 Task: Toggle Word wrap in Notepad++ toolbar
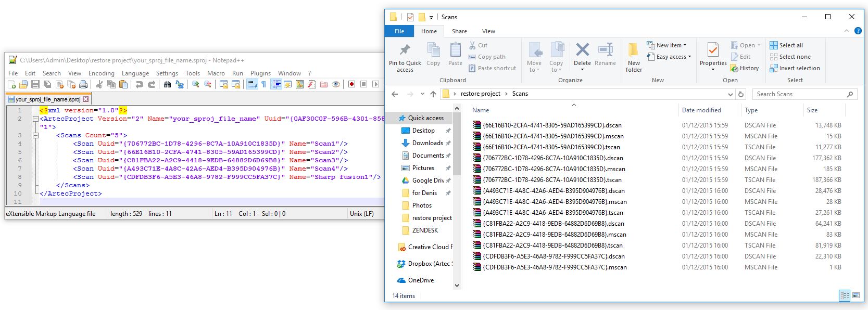click(252, 84)
